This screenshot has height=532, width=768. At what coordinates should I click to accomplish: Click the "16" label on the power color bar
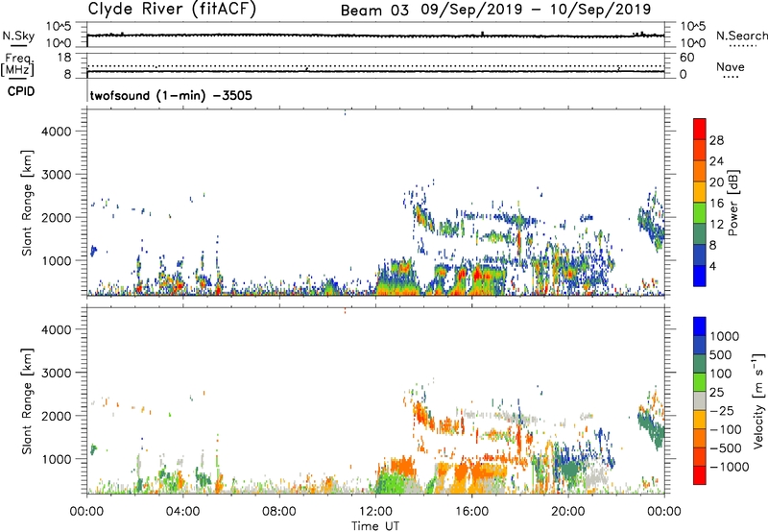click(x=716, y=204)
